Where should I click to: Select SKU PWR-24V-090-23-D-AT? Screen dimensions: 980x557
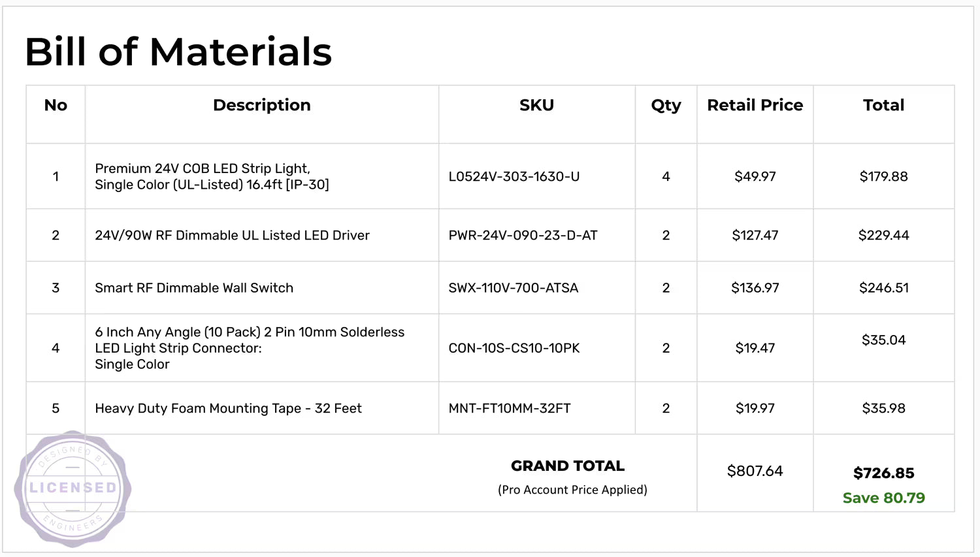pyautogui.click(x=523, y=235)
